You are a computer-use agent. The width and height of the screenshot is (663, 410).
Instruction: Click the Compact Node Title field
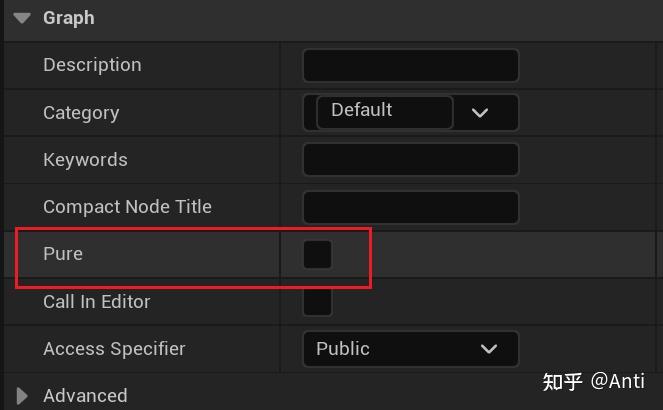(x=410, y=207)
